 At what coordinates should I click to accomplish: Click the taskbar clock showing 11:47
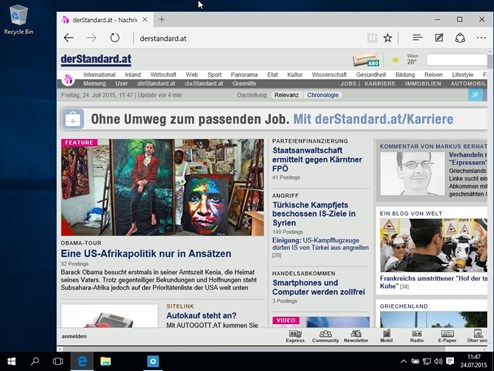tap(474, 361)
